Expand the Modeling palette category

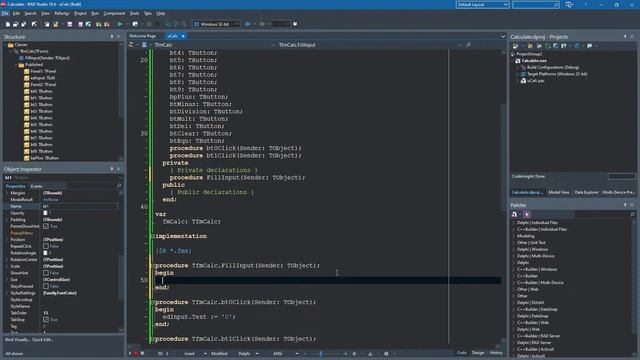514,236
